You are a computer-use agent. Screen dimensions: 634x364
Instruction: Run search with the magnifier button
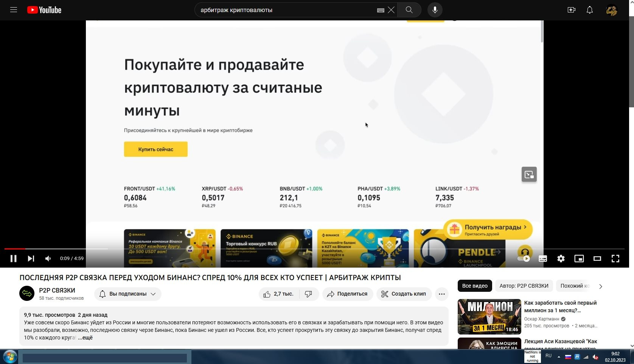(409, 10)
